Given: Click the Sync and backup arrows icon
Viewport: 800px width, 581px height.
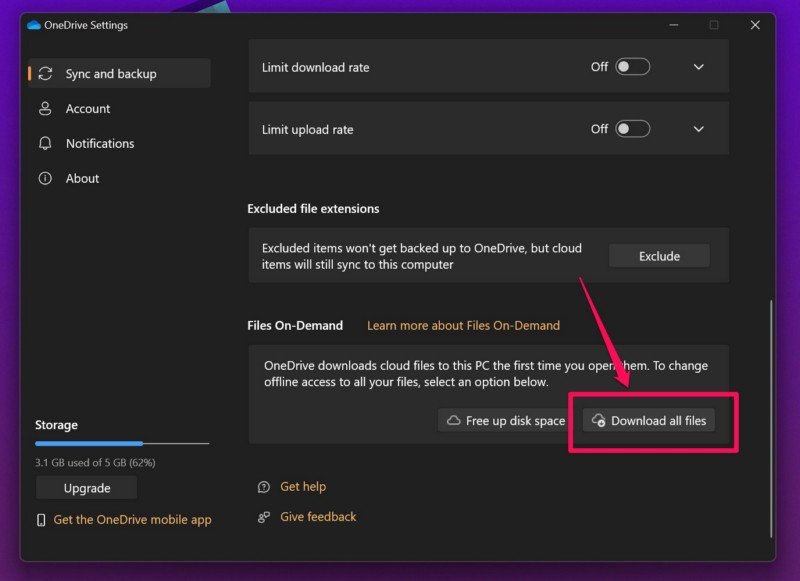Looking at the screenshot, I should (45, 74).
